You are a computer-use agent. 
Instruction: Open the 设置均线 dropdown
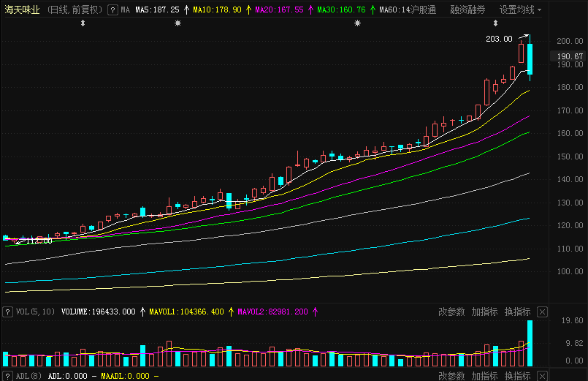[521, 10]
